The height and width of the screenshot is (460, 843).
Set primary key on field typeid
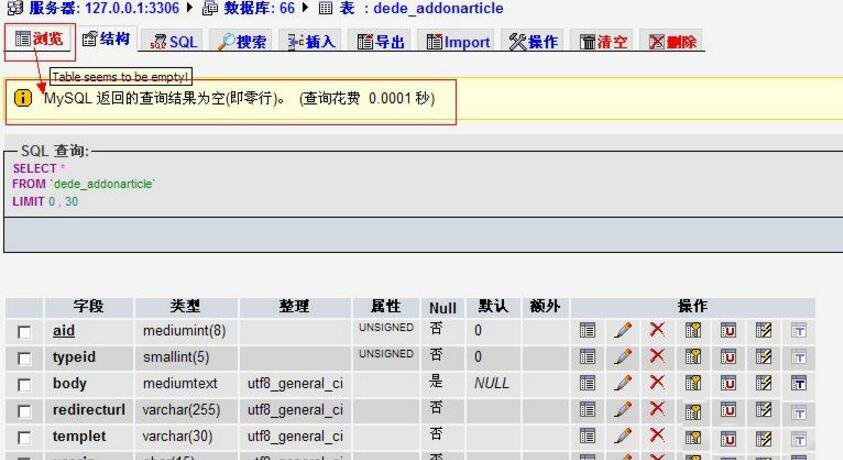[x=693, y=356]
